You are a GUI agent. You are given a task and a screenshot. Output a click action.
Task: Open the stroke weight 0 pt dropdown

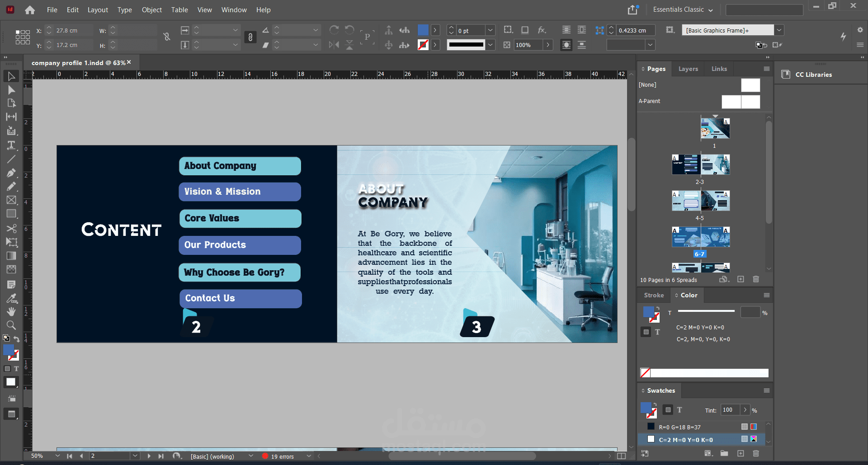pyautogui.click(x=490, y=30)
